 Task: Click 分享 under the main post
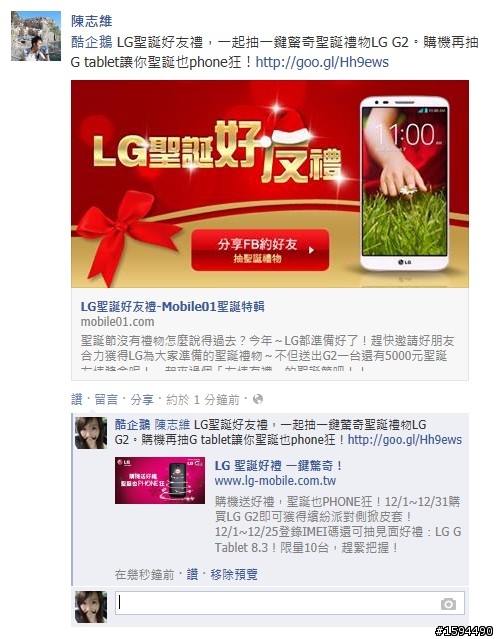coord(142,399)
